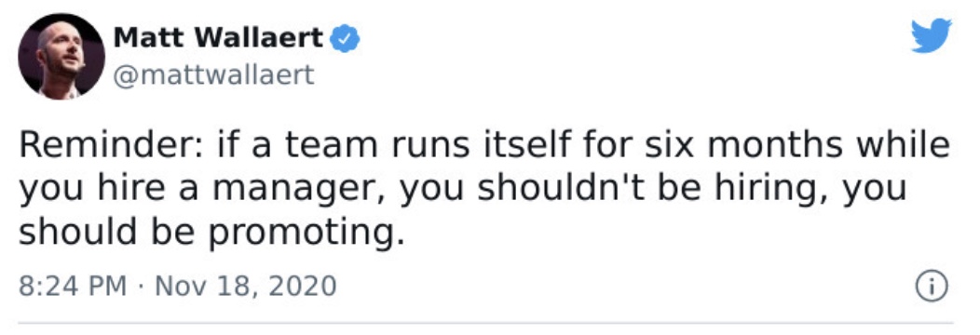The image size is (980, 335).
Task: Select the word "manager," in the tweet
Action: [x=297, y=190]
